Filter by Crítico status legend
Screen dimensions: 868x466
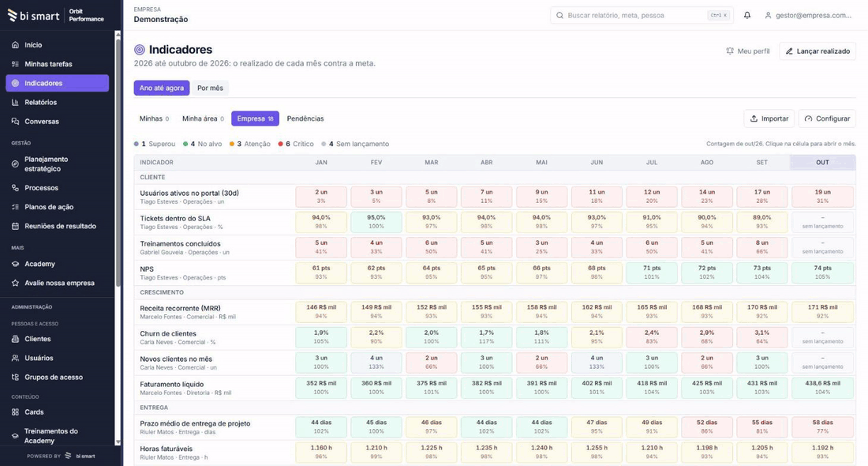(296, 144)
